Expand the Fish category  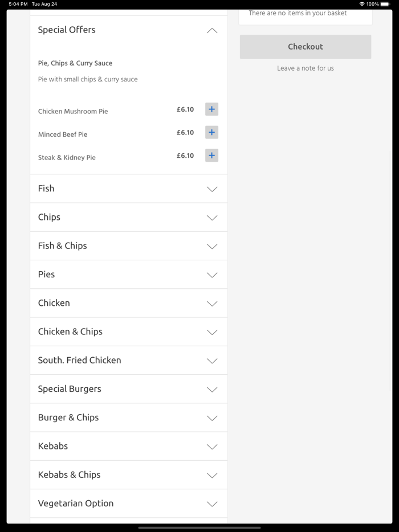[x=211, y=189]
